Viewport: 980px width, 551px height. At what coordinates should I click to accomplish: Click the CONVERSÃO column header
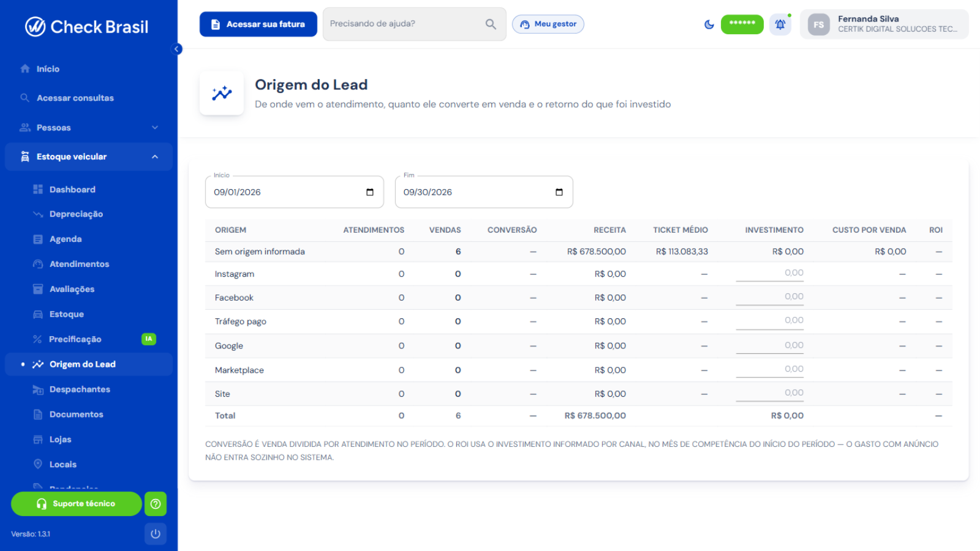pos(512,230)
